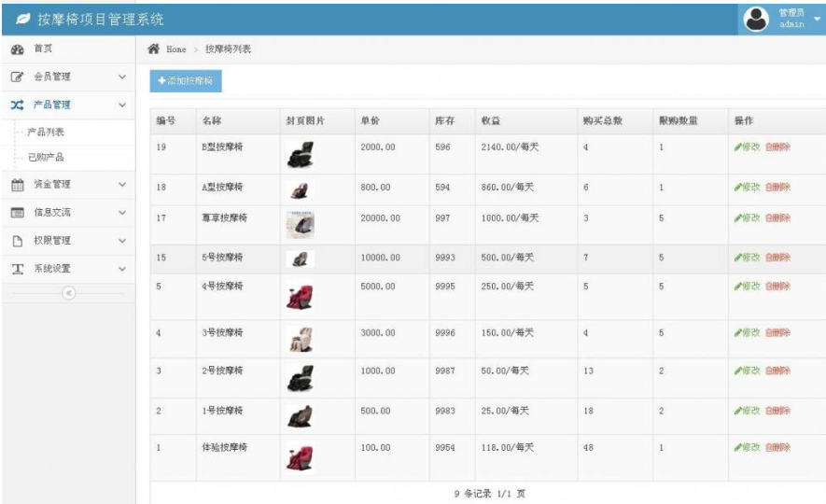Delete the 3号按摩椅 row
The height and width of the screenshot is (504, 826).
777,332
